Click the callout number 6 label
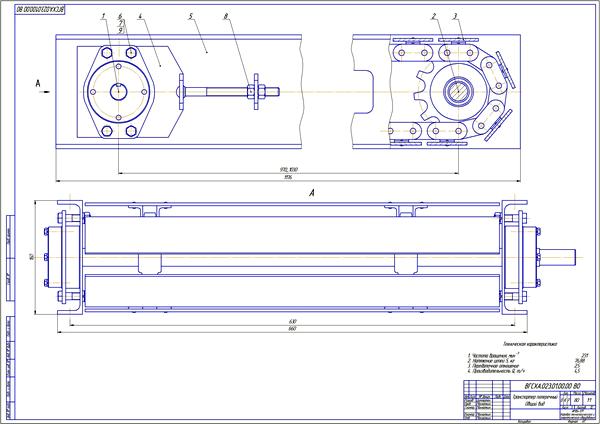 [120, 16]
